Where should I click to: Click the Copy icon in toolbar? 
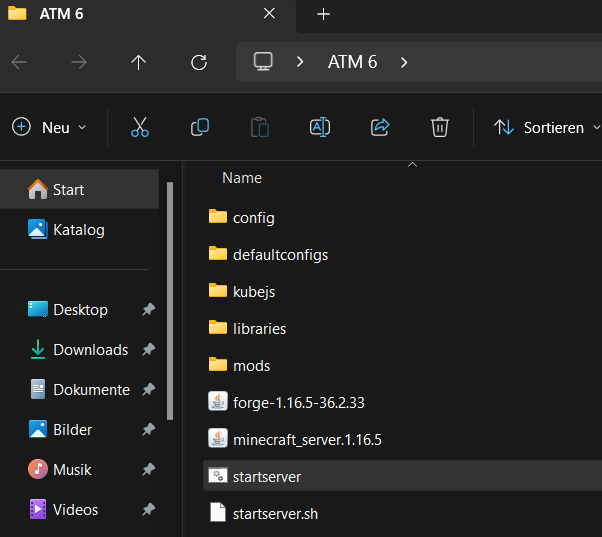pyautogui.click(x=200, y=127)
